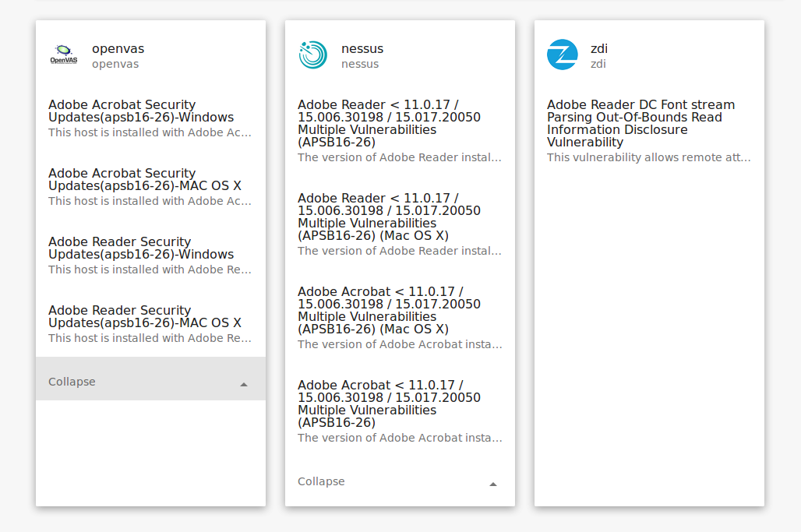Image resolution: width=801 pixels, height=532 pixels.
Task: Open Adobe Acrobat Security Updates(apsb16-26)-Windows entry
Action: coord(150,118)
